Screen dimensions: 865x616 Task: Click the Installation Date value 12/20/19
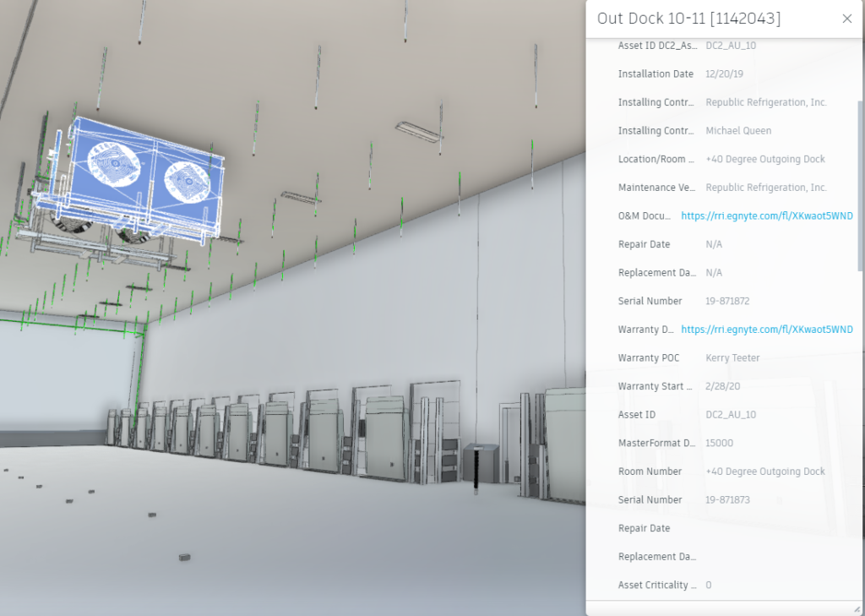click(725, 74)
